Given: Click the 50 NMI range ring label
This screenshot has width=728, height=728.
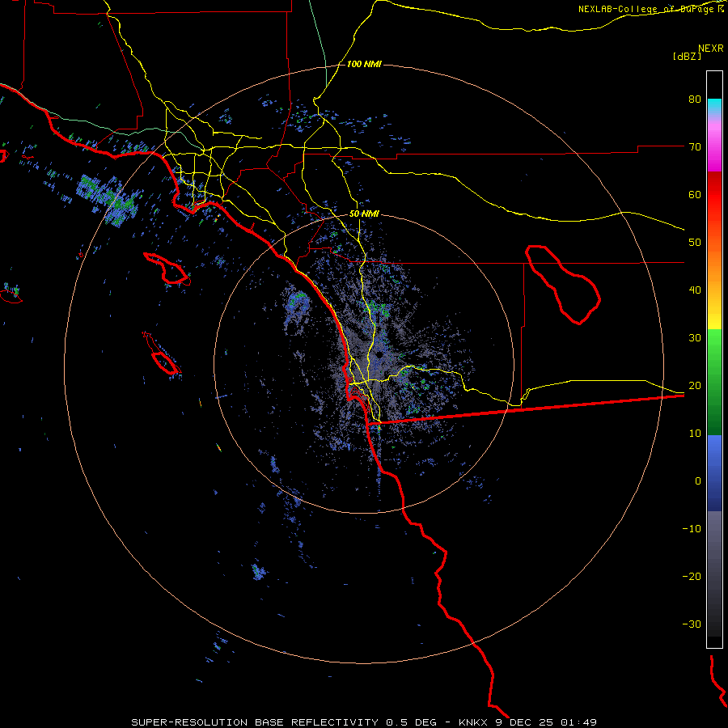Looking at the screenshot, I should pyautogui.click(x=364, y=214).
